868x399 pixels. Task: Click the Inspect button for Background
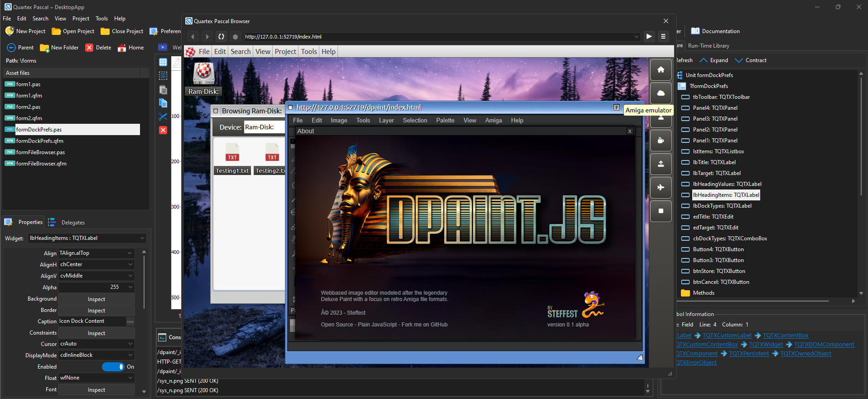96,299
